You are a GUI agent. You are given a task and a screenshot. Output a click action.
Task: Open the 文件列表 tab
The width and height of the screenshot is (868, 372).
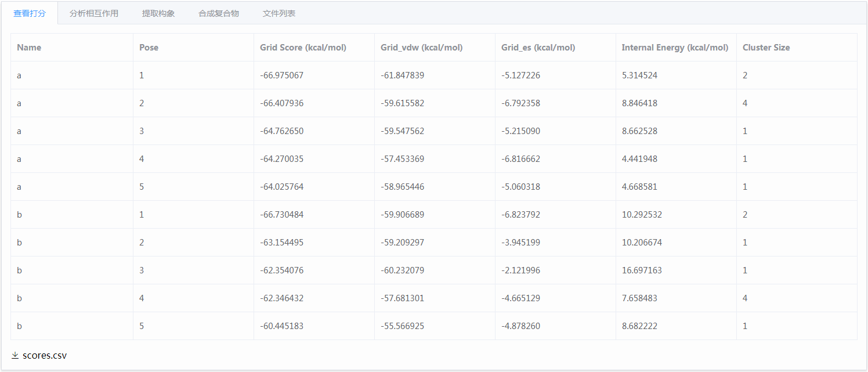pyautogui.click(x=279, y=13)
